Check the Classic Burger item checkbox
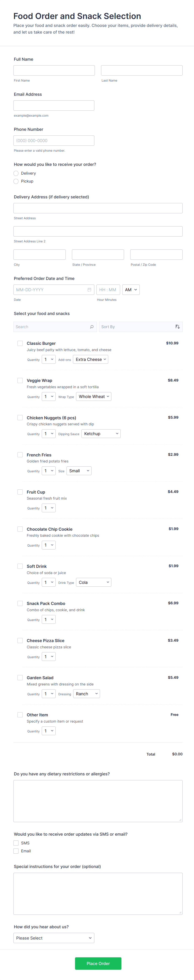This screenshot has height=980, width=194. click(x=20, y=343)
